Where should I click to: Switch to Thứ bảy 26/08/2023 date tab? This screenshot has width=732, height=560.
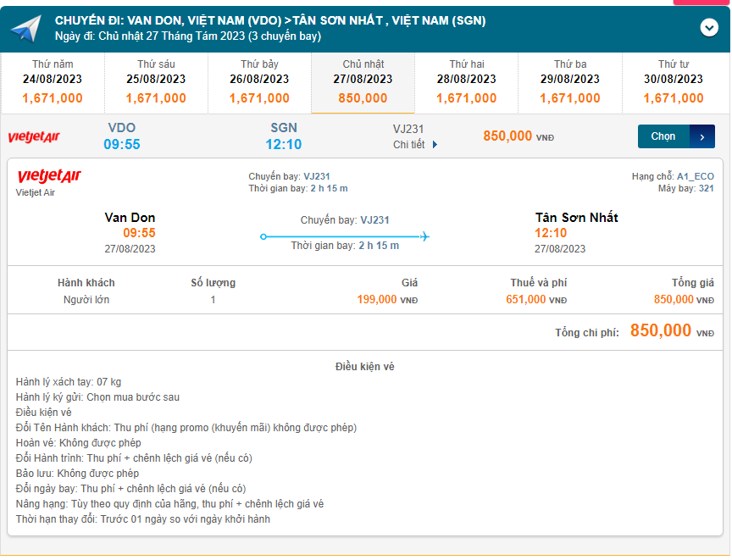coord(259,83)
